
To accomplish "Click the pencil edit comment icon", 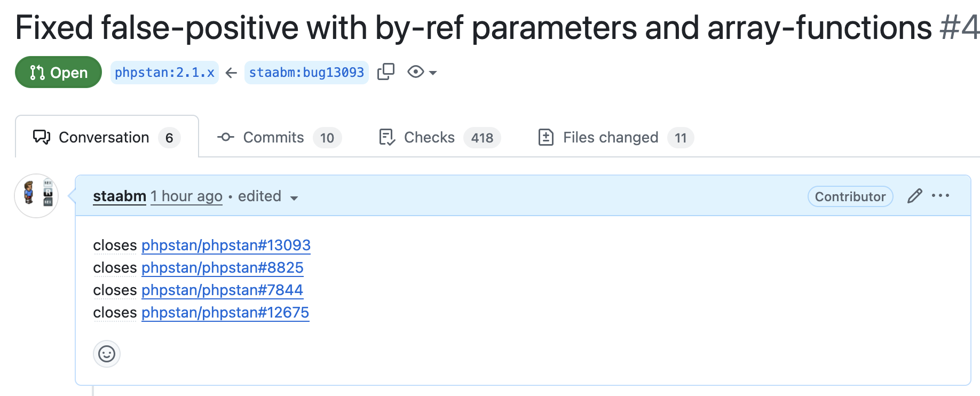I will [914, 196].
